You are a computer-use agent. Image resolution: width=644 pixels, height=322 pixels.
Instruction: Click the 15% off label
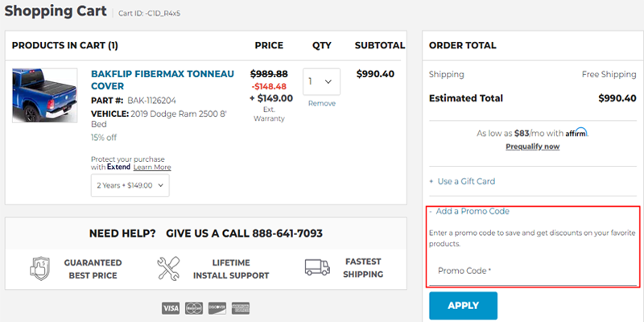104,138
